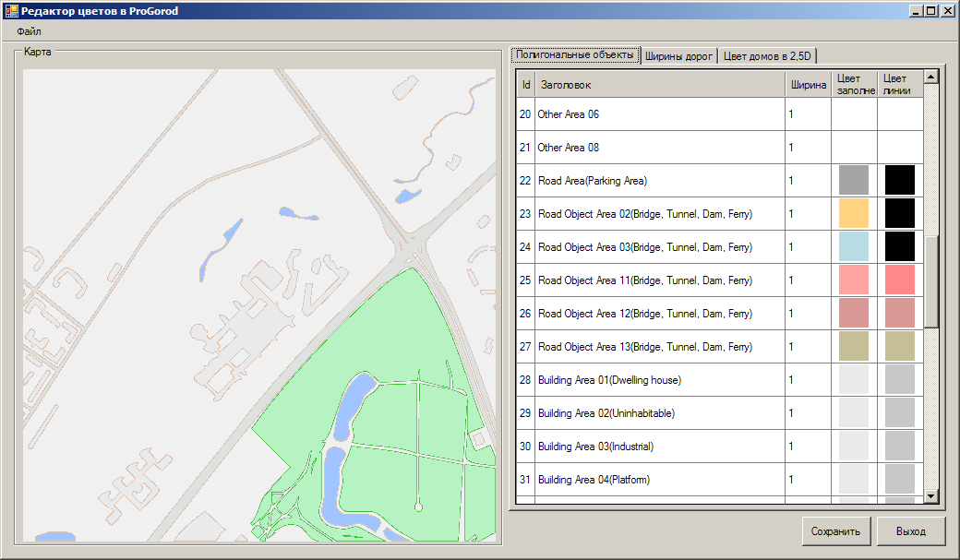Select 'Building Area 04(Platform)' cell
The image size is (960, 560).
click(x=660, y=479)
